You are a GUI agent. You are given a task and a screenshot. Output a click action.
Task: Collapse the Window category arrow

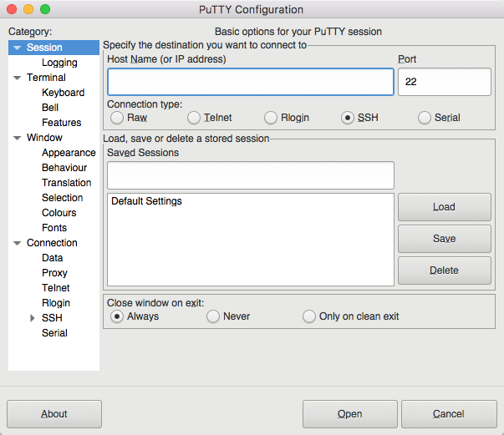pos(17,138)
